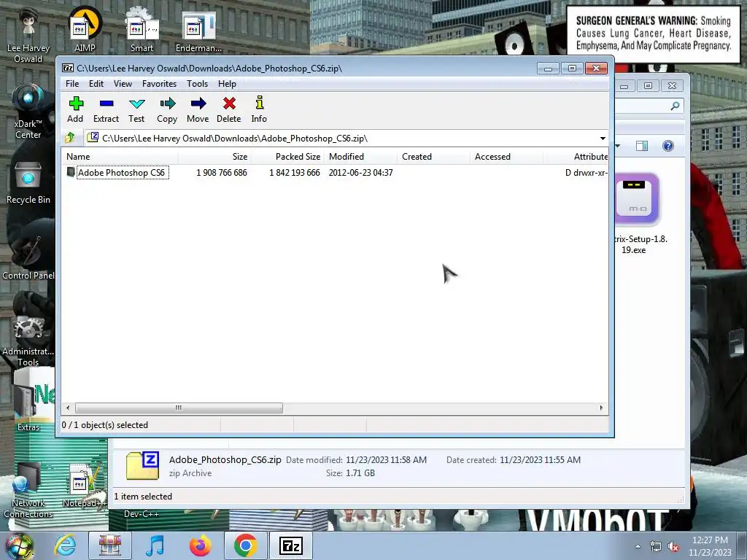The image size is (747, 560).
Task: Sort by the Accessed column header
Action: click(506, 157)
